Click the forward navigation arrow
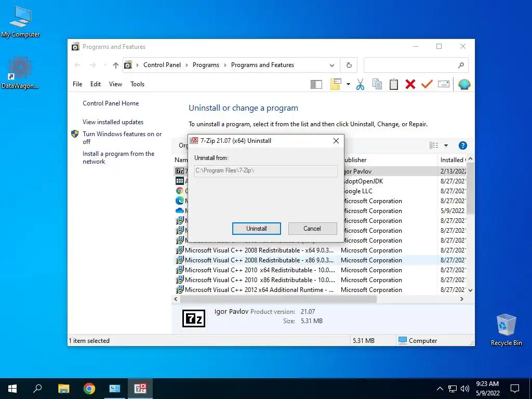 click(92, 65)
